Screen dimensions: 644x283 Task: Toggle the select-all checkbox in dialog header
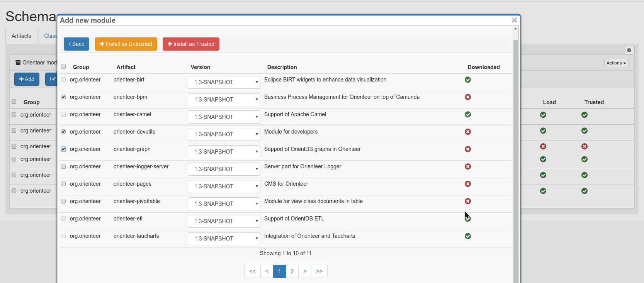(63, 66)
